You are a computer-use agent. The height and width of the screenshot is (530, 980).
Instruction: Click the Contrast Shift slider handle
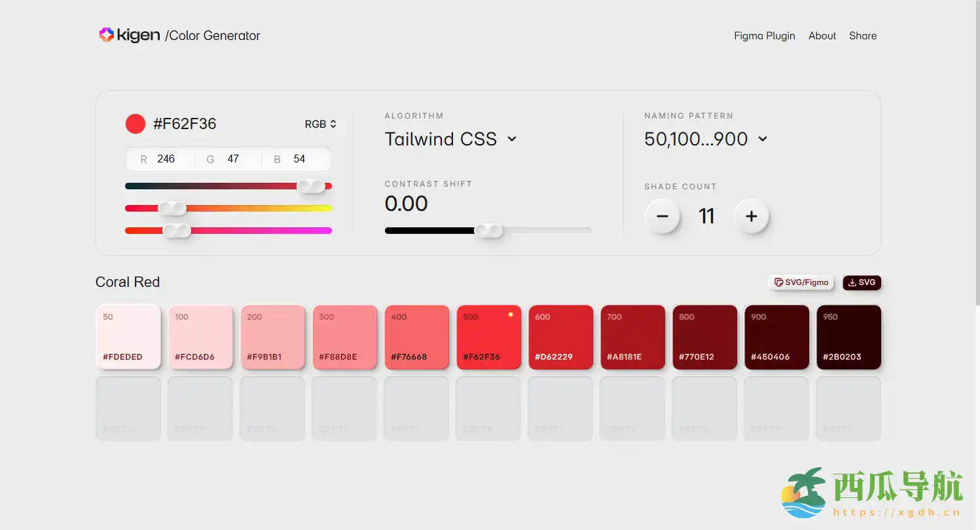click(x=488, y=231)
